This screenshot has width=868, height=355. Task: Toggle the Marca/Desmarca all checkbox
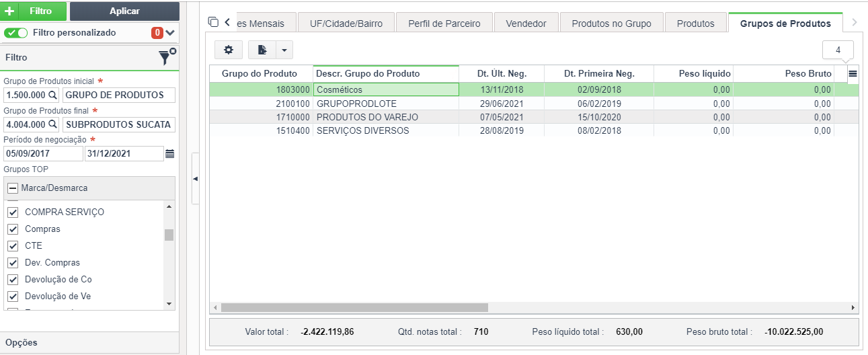[x=13, y=188]
